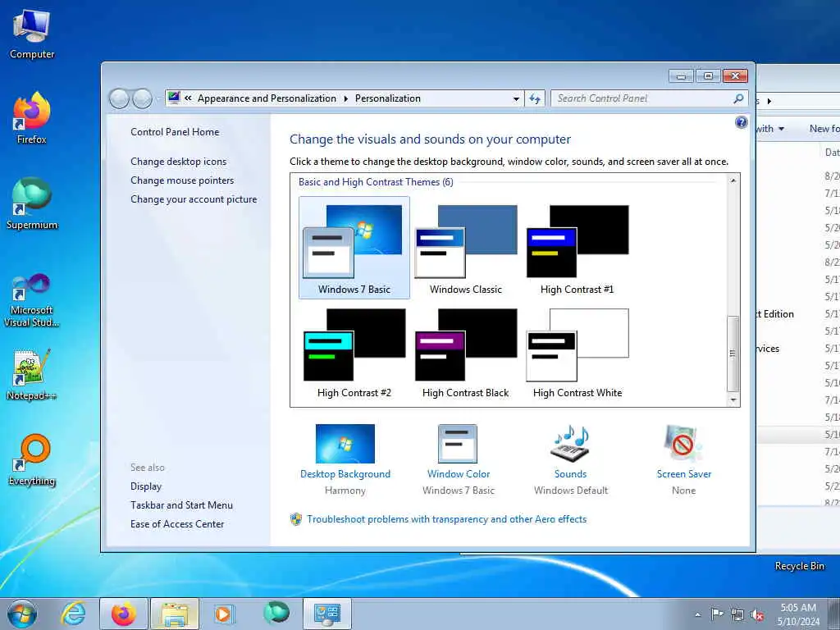Screen dimensions: 840x630
Task: Open Supermium from the taskbar
Action: [276, 612]
